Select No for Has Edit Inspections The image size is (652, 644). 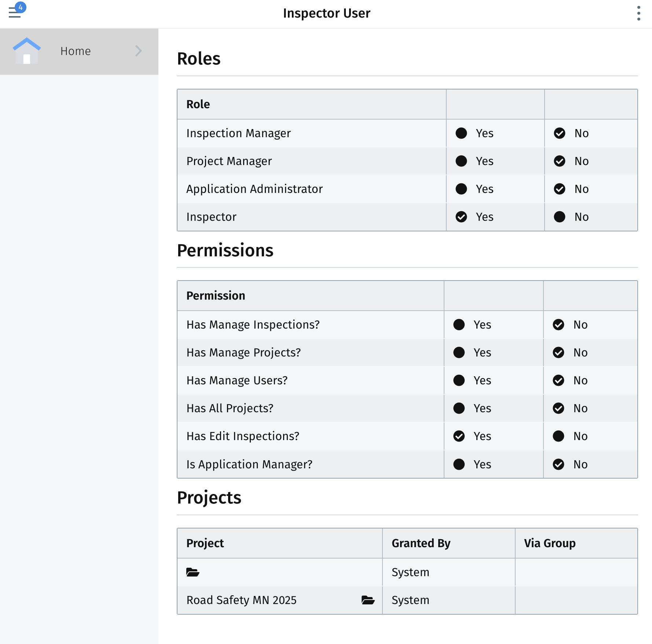558,436
